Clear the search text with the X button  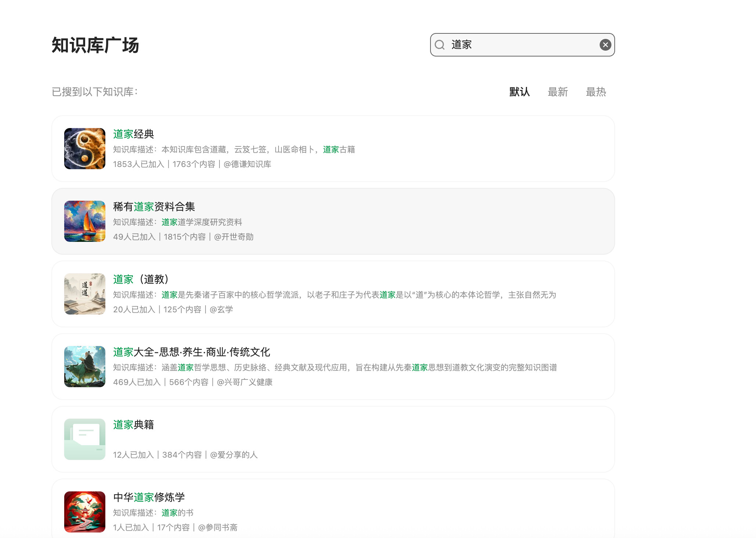605,45
